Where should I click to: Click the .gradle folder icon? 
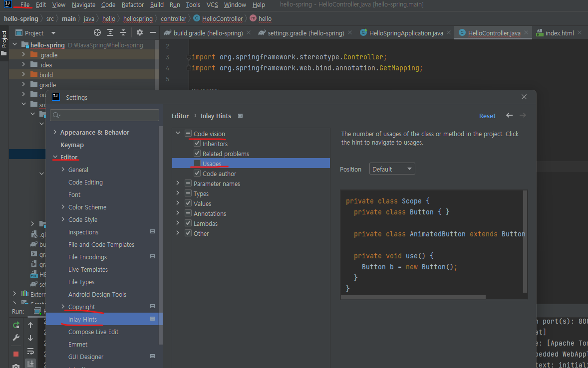pos(34,55)
